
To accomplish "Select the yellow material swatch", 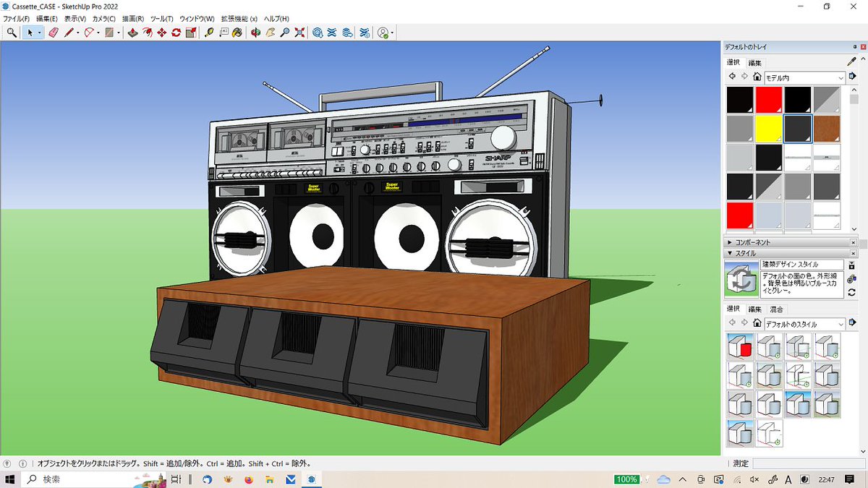I will click(x=769, y=129).
